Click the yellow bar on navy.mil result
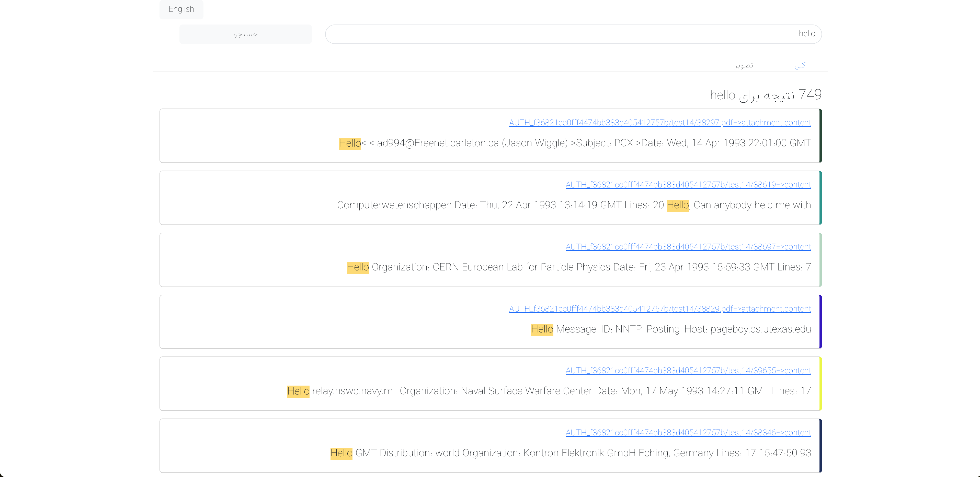The width and height of the screenshot is (980, 477). coord(820,384)
